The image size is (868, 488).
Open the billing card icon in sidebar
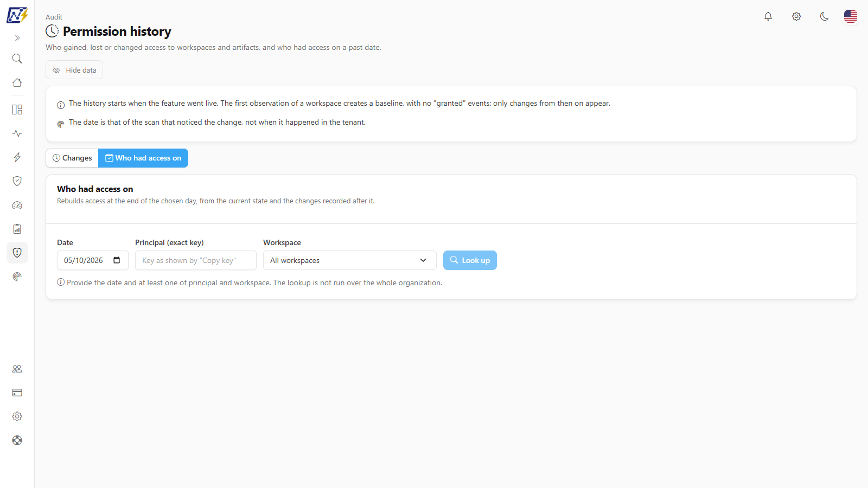(17, 393)
